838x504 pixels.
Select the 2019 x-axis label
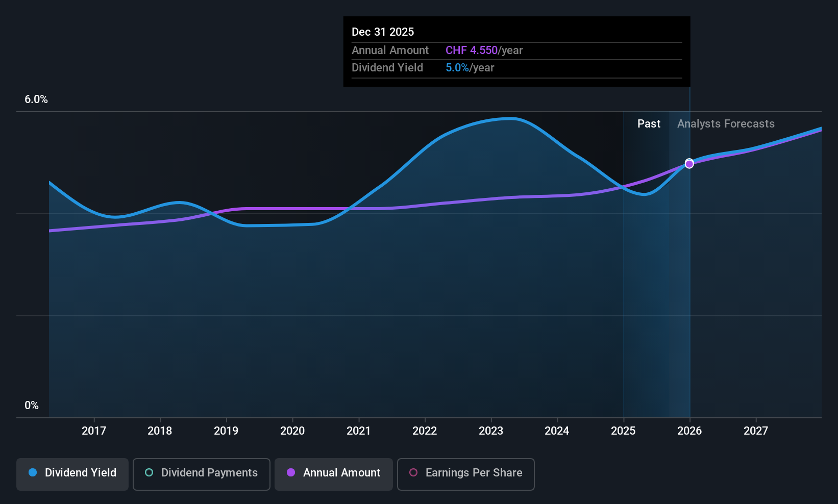click(226, 431)
